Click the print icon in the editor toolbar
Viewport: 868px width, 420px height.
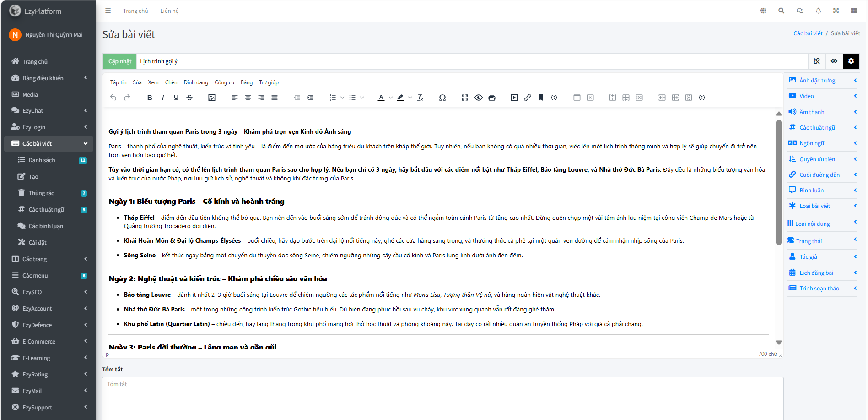[492, 98]
